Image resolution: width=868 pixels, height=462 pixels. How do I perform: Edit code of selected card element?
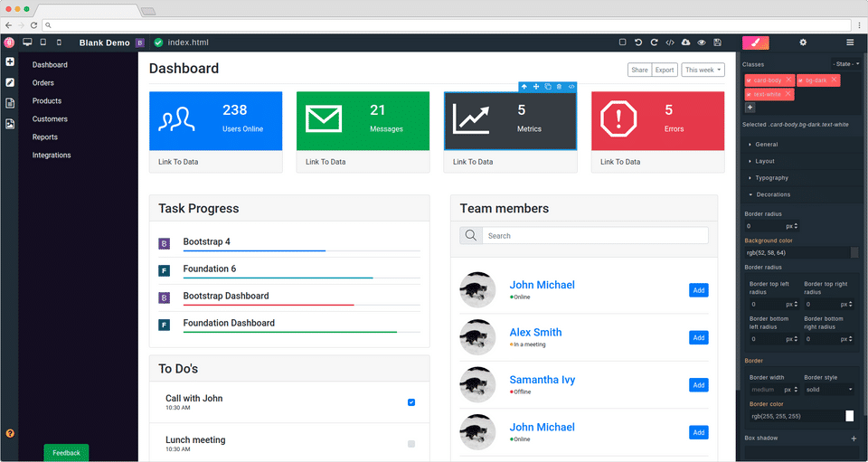571,86
